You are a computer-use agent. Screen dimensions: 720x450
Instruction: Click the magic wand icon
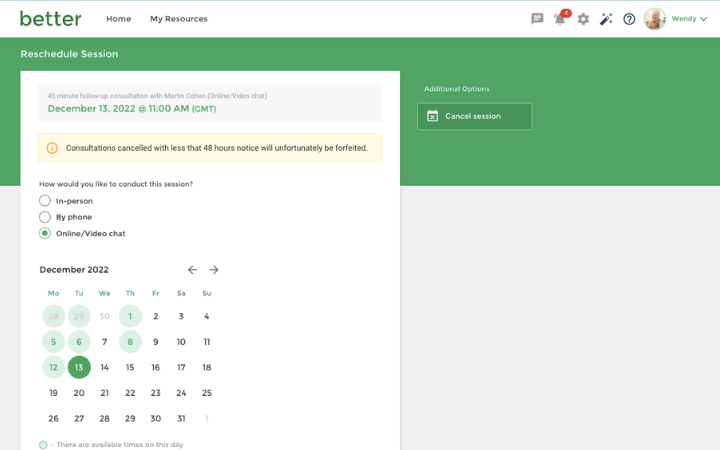pos(606,19)
